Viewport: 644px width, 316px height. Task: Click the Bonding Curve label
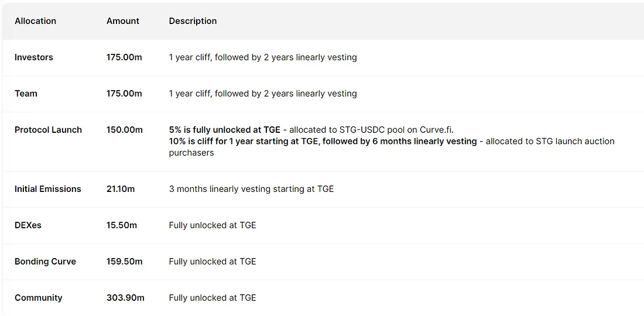tap(45, 262)
